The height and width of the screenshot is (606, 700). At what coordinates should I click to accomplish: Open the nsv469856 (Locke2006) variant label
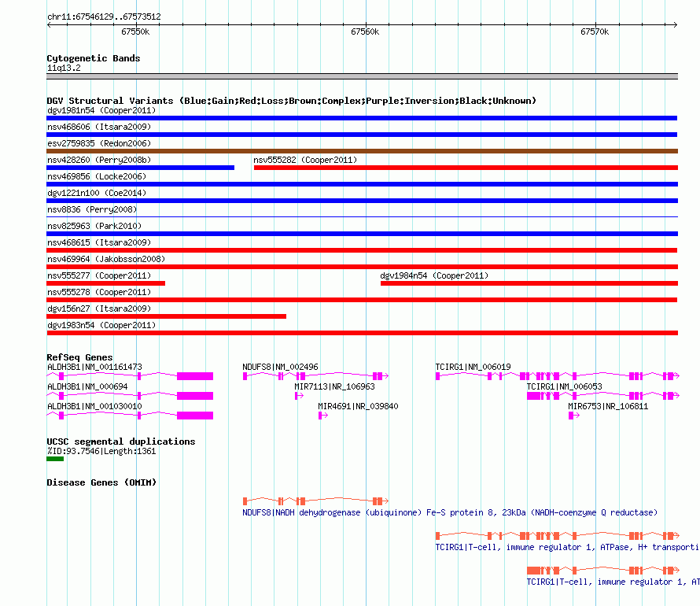coord(97,176)
